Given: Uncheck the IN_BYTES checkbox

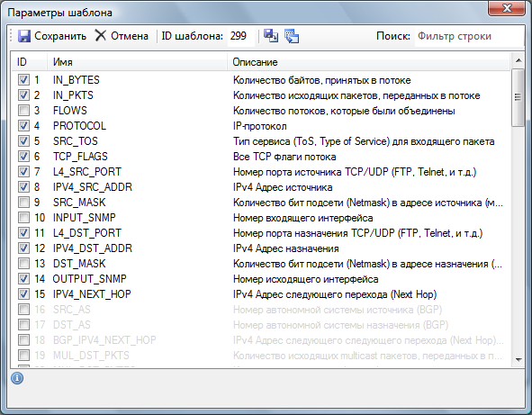Looking at the screenshot, I should (x=23, y=80).
